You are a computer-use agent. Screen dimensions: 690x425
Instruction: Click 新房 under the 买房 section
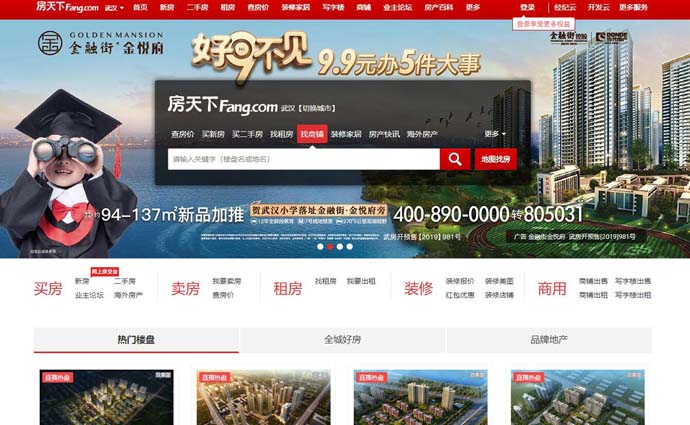[82, 281]
